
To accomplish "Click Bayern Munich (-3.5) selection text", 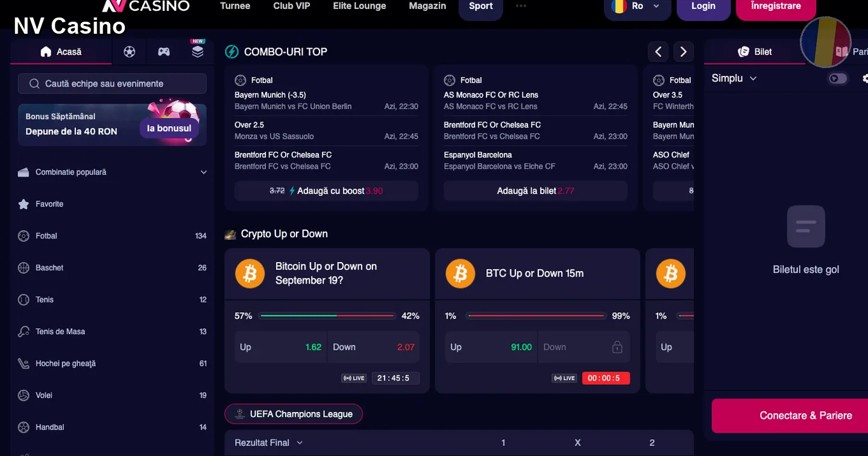I will [270, 95].
